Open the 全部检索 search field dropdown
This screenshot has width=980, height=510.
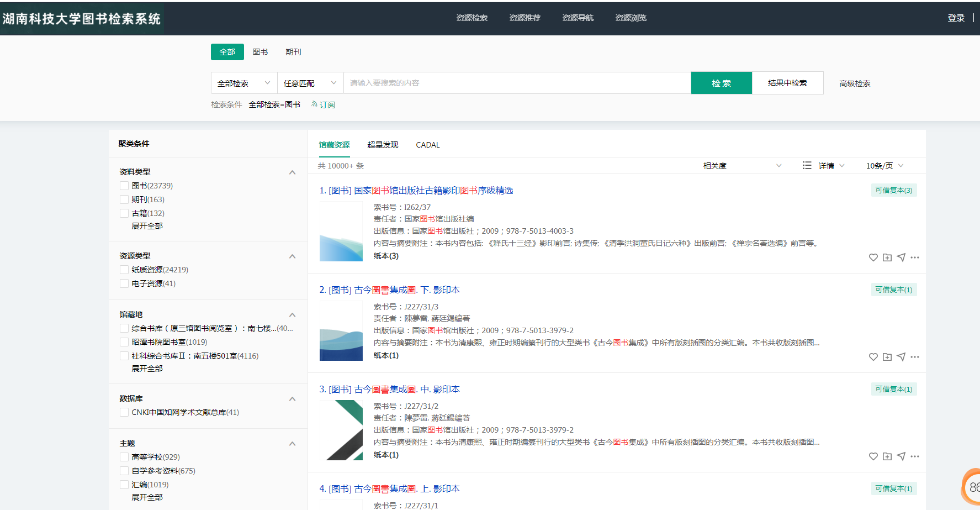point(243,83)
